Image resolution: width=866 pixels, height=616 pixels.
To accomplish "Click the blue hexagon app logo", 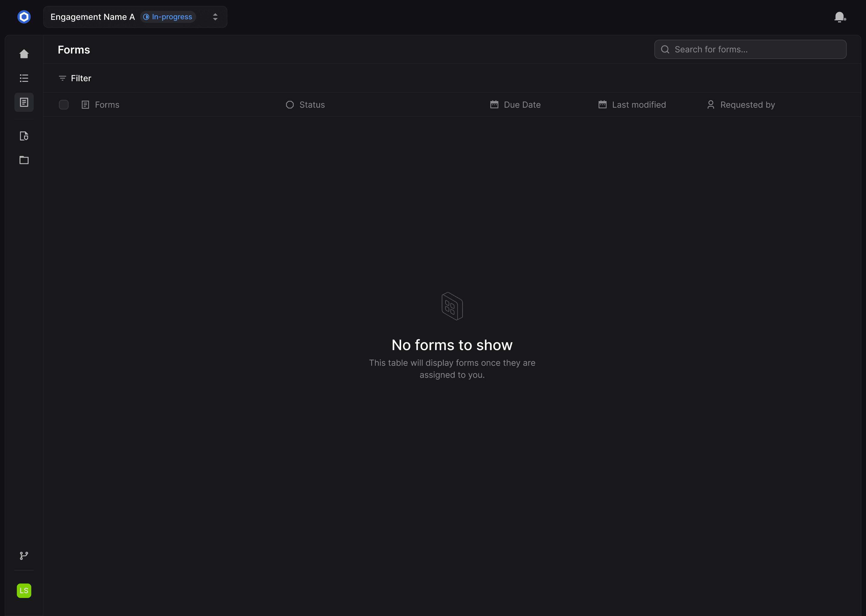I will click(24, 17).
